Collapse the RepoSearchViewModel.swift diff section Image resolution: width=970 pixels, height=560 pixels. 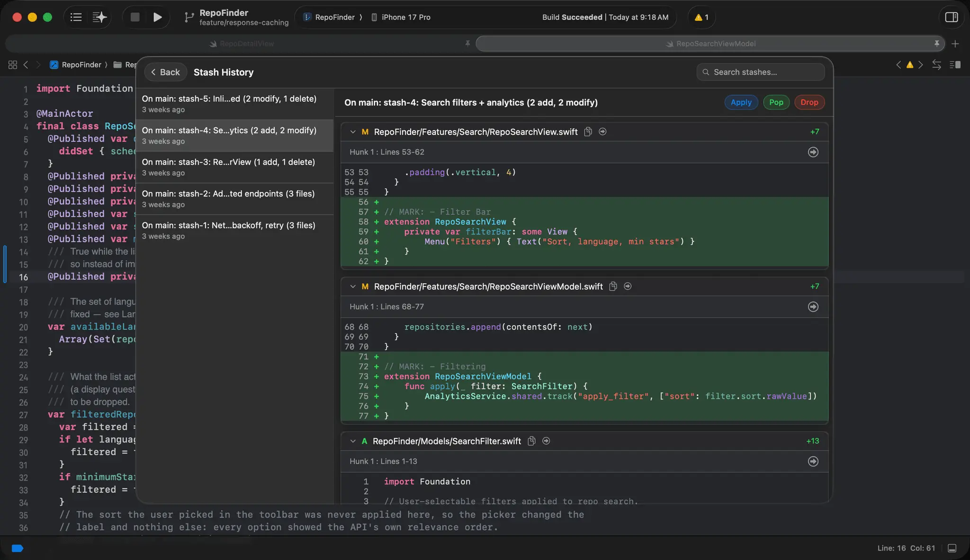[353, 286]
